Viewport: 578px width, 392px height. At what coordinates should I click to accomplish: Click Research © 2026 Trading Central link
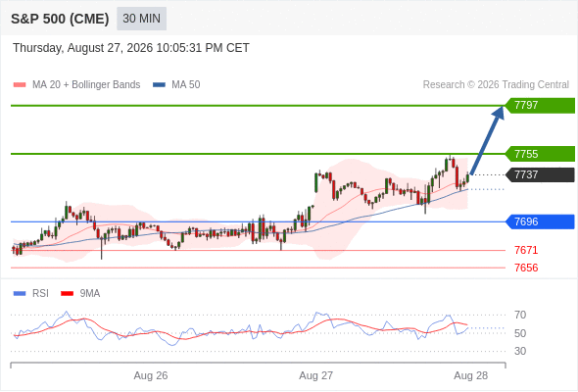tap(496, 85)
